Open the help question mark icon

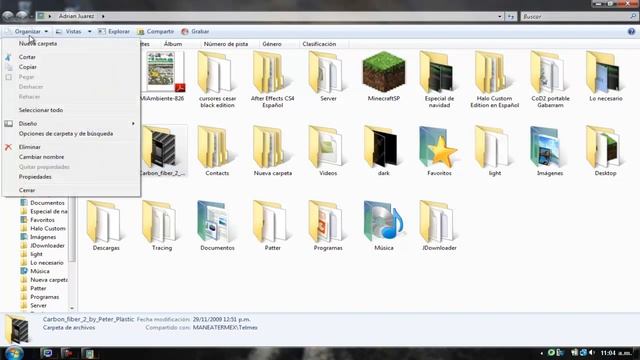pos(631,31)
